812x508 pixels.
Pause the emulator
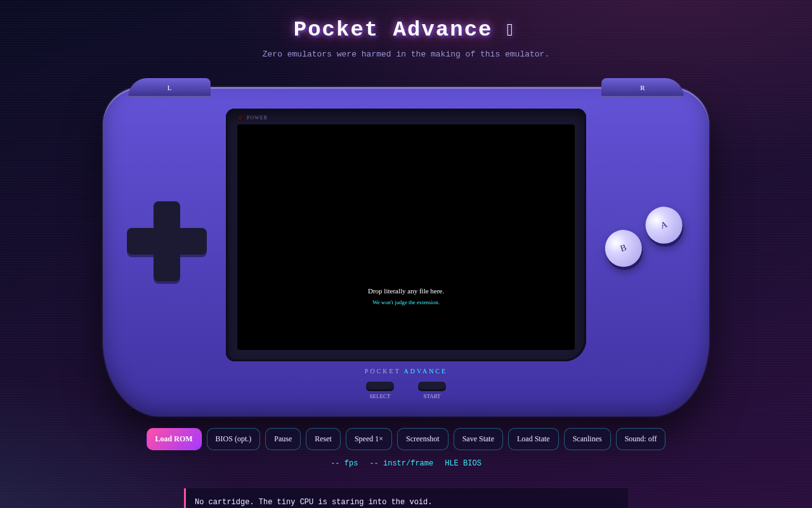click(283, 439)
